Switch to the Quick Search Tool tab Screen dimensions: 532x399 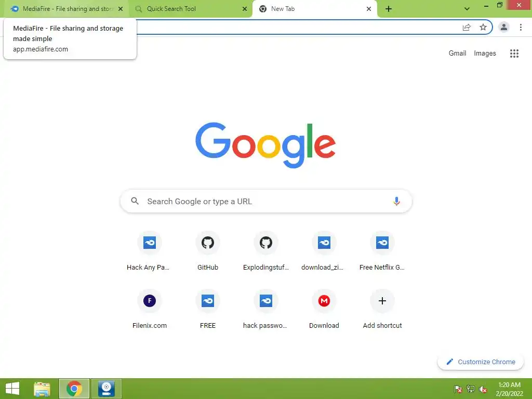point(190,9)
